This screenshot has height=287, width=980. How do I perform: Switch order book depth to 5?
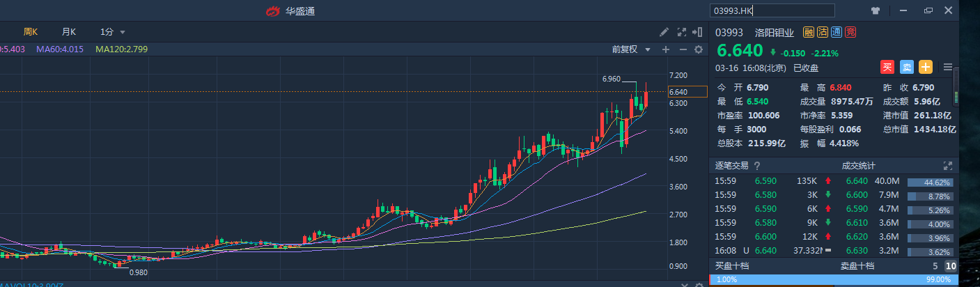(x=935, y=266)
